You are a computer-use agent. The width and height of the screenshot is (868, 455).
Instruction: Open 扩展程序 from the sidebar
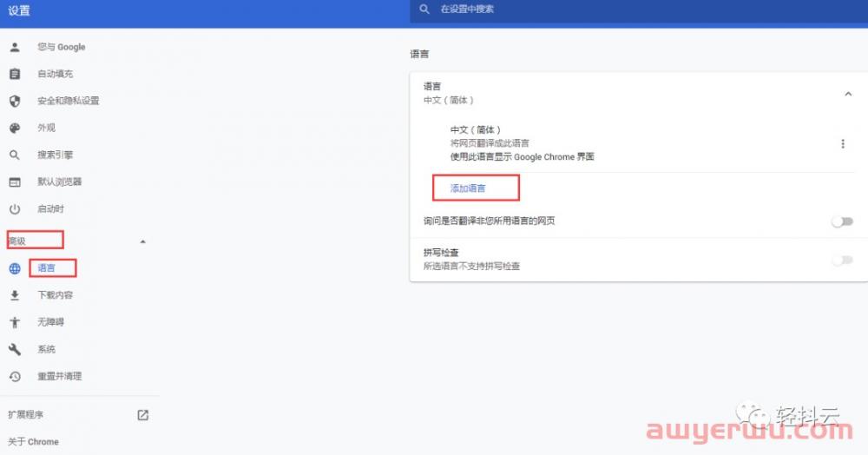pyautogui.click(x=25, y=414)
